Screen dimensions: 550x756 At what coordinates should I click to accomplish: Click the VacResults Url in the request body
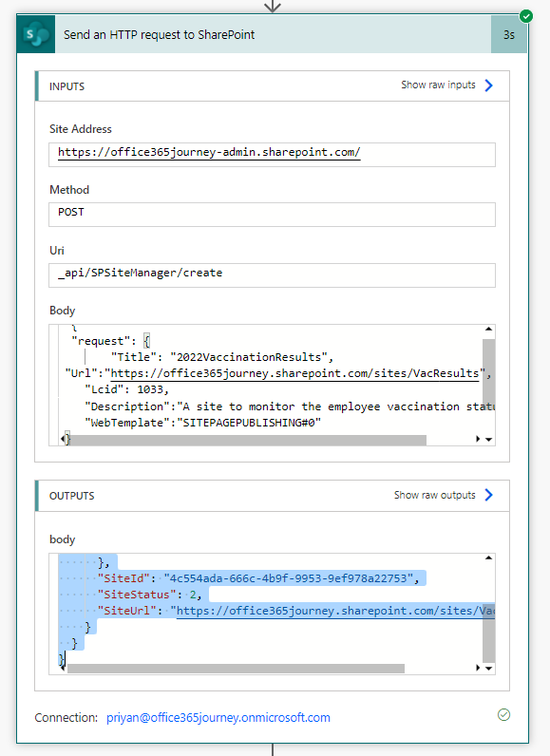click(x=294, y=373)
